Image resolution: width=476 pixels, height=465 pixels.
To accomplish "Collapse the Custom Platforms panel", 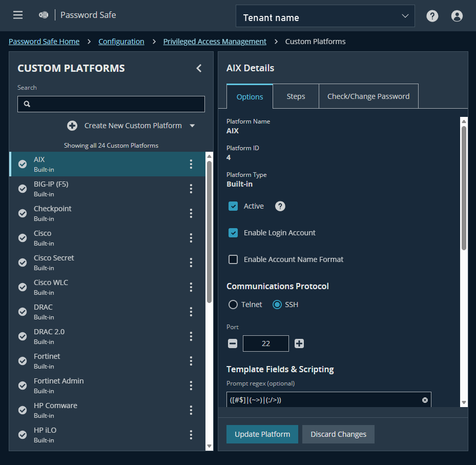I will pos(199,68).
